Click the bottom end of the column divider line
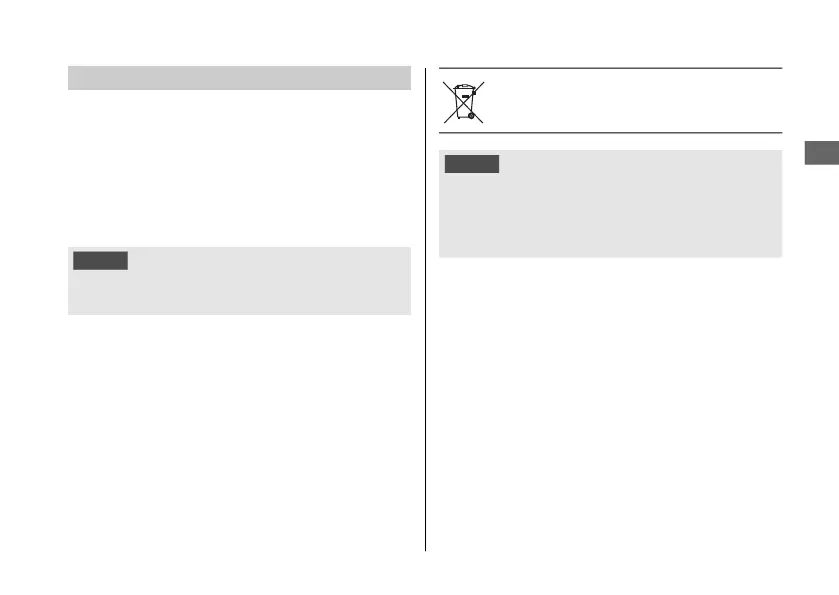Image resolution: width=839 pixels, height=595 pixels. click(427, 546)
